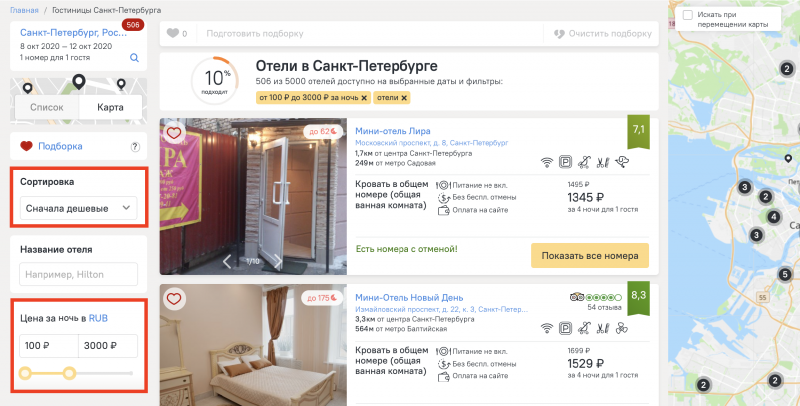This screenshot has height=406, width=800.
Task: Favorite Мини-Отель Новый День with heart icon
Action: 174,298
